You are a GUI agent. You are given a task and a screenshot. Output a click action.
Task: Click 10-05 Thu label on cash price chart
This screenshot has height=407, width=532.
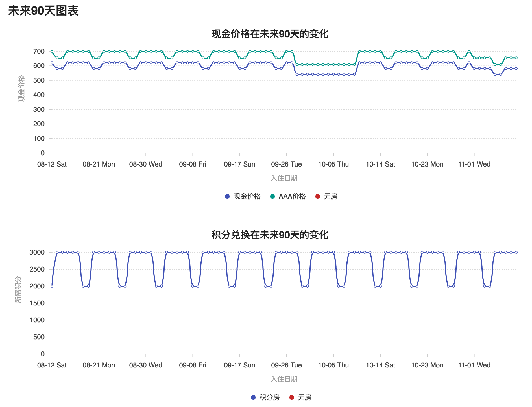point(333,164)
